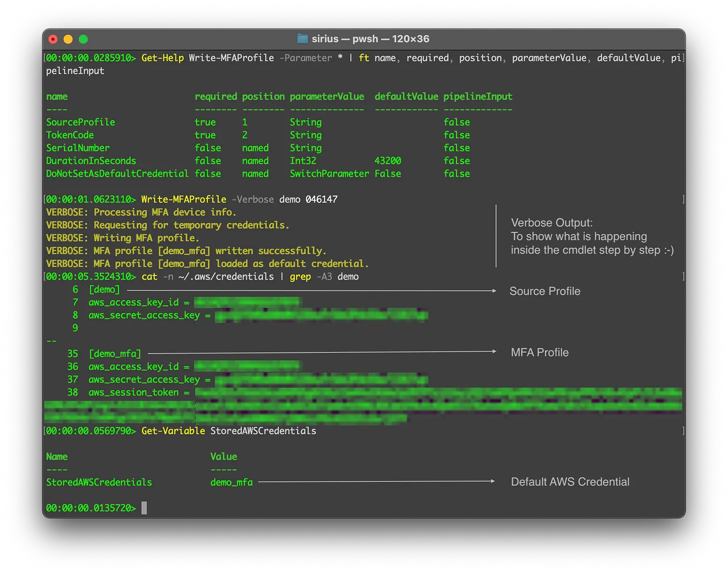Click the 'loaded as default credential' line
Viewport: 728px width, 574px height.
coord(207,264)
